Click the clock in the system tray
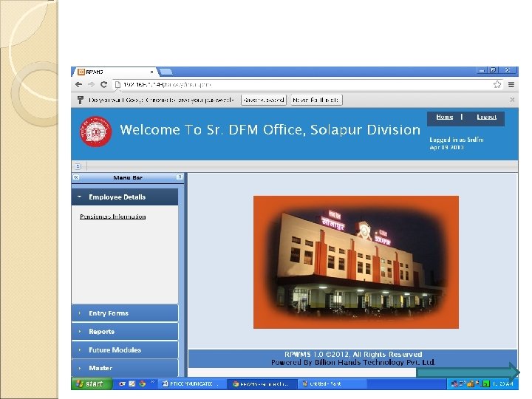This screenshot has height=399, width=532. click(x=503, y=383)
